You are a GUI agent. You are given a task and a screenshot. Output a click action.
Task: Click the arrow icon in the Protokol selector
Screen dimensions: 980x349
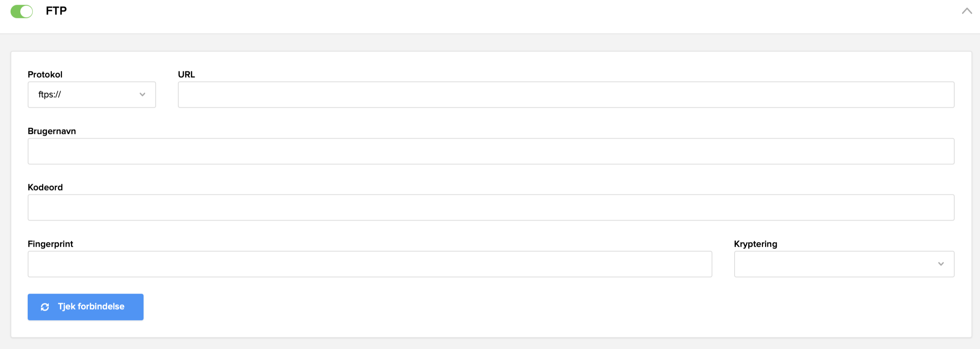click(142, 94)
